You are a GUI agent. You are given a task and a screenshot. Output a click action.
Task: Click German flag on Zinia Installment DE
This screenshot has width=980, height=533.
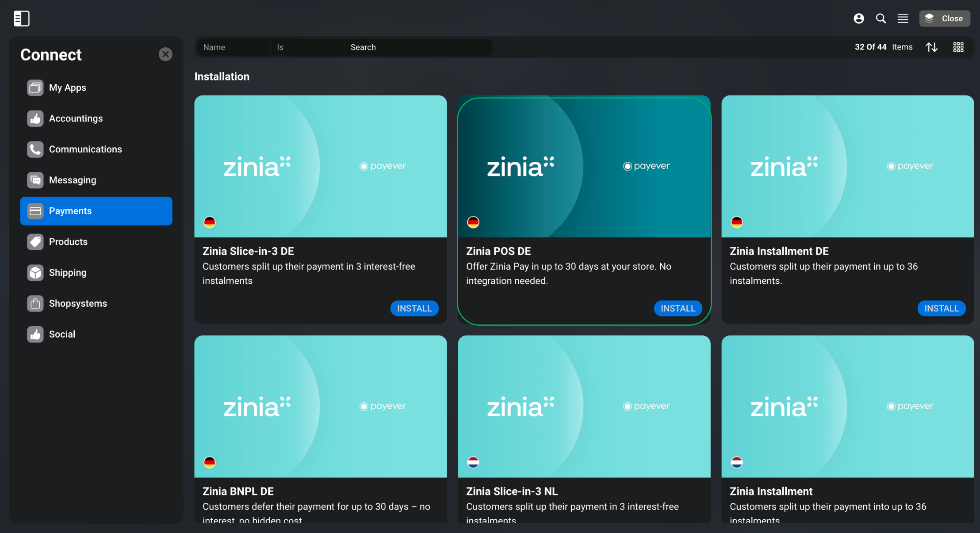pyautogui.click(x=737, y=222)
